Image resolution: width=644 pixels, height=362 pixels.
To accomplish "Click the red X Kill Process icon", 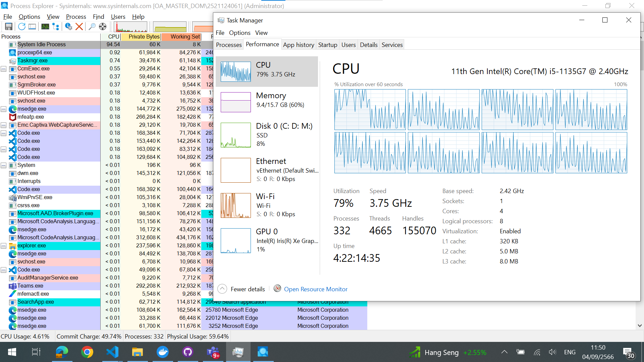I will click(x=79, y=26).
